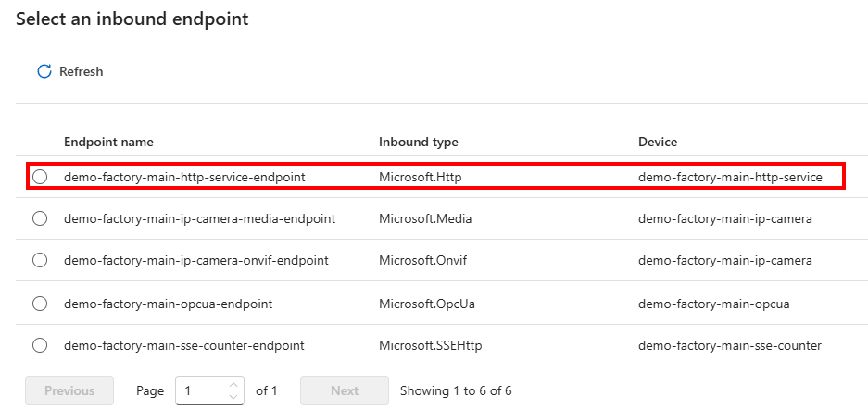Click the Microsoft.Onvif inbound type cell
The width and height of the screenshot is (868, 409).
[x=422, y=261]
